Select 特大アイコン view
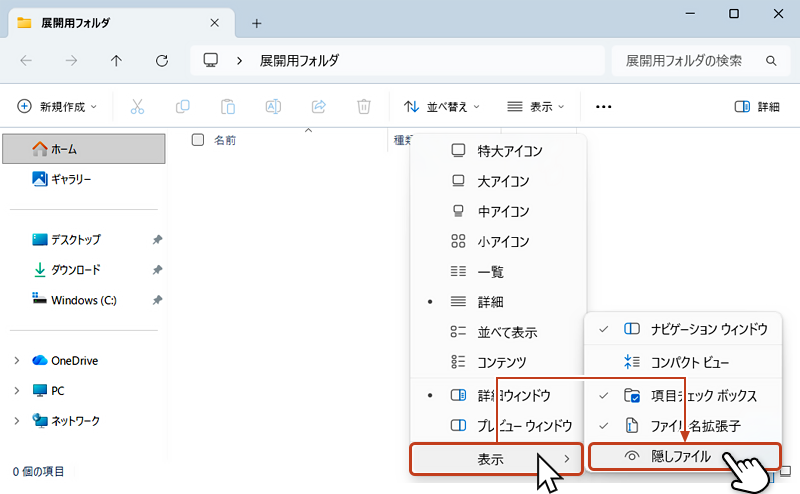The width and height of the screenshot is (800, 494). (498, 151)
